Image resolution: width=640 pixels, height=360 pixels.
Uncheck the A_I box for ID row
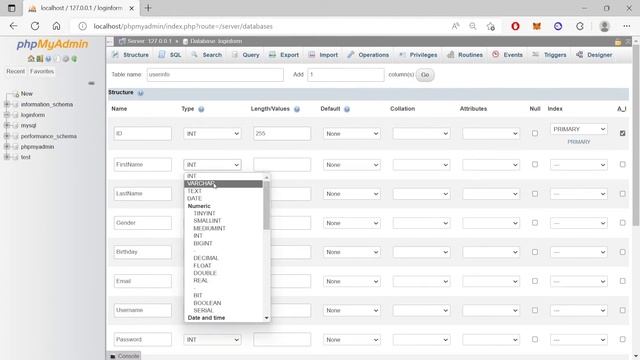pos(622,133)
